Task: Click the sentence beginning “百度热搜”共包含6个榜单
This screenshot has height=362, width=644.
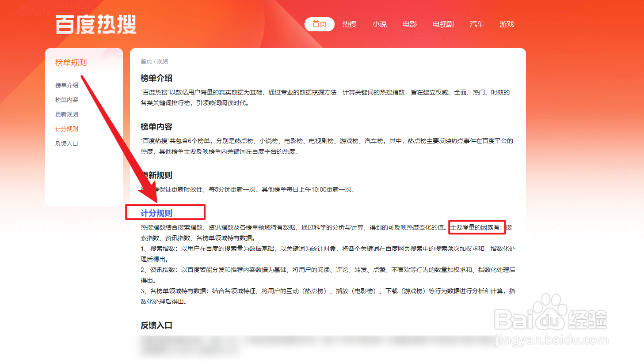Action: pos(327,146)
